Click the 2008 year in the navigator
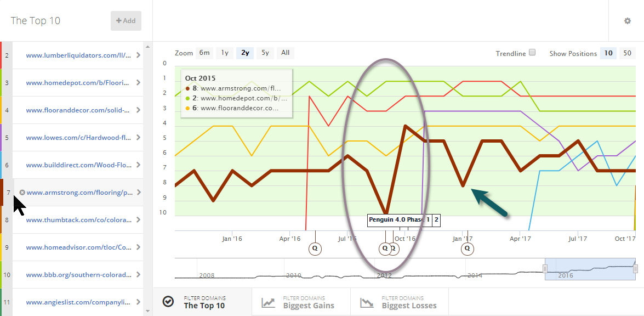644x316 pixels. (207, 275)
